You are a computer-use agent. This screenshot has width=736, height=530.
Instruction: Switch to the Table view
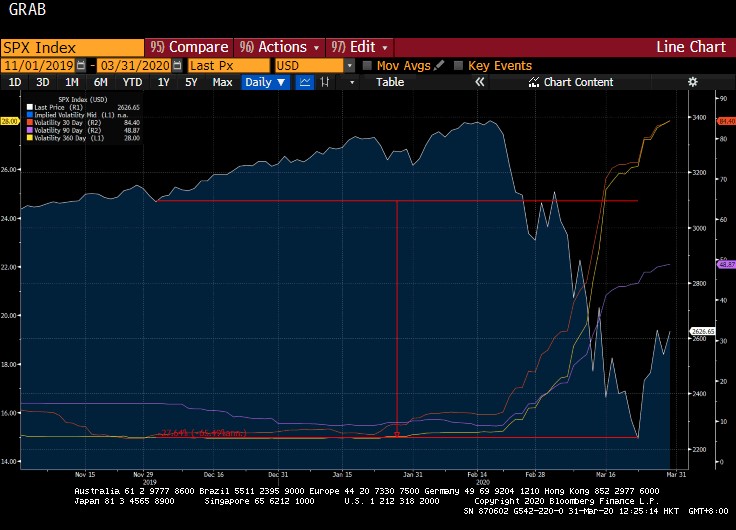click(x=390, y=82)
